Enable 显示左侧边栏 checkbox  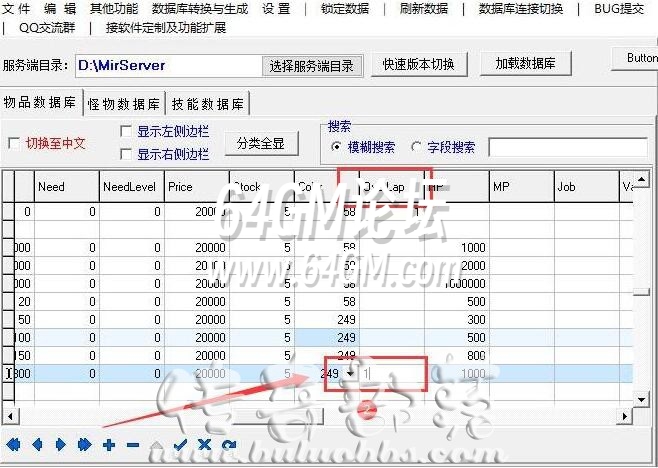126,131
